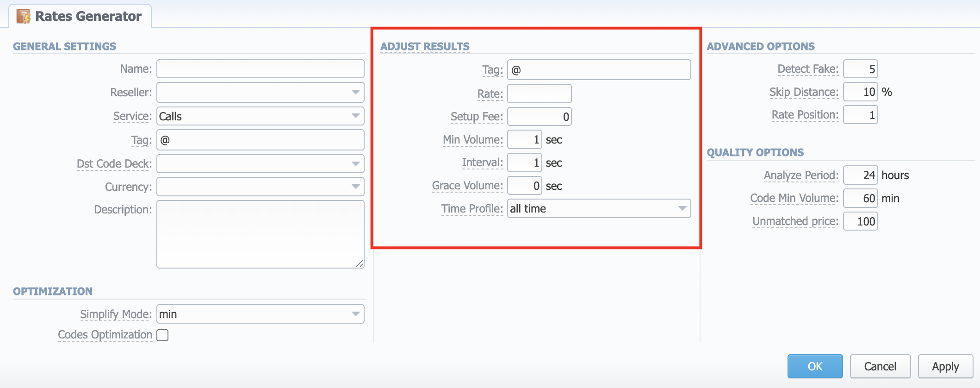Viewport: 980px width, 388px height.
Task: Open the Time Profile dropdown
Action: coord(599,209)
